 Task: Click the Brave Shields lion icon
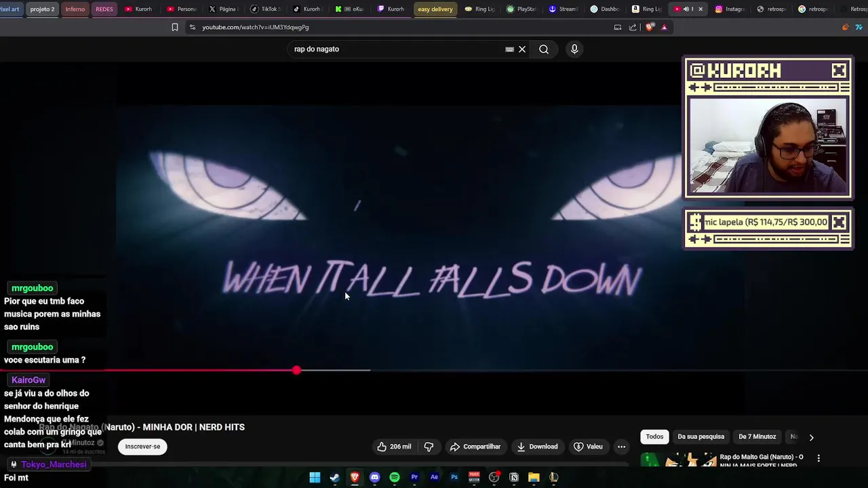pos(650,27)
